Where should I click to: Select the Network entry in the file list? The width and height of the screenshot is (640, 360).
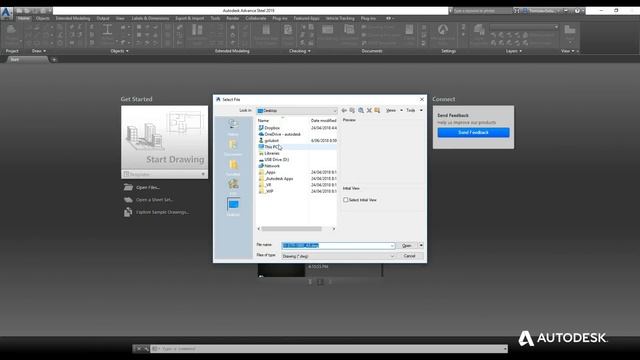click(x=272, y=166)
